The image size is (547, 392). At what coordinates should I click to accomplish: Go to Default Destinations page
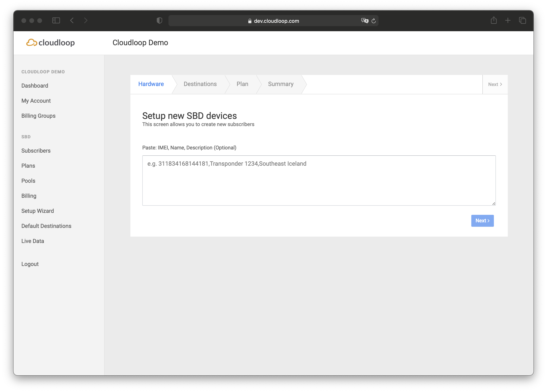point(46,226)
